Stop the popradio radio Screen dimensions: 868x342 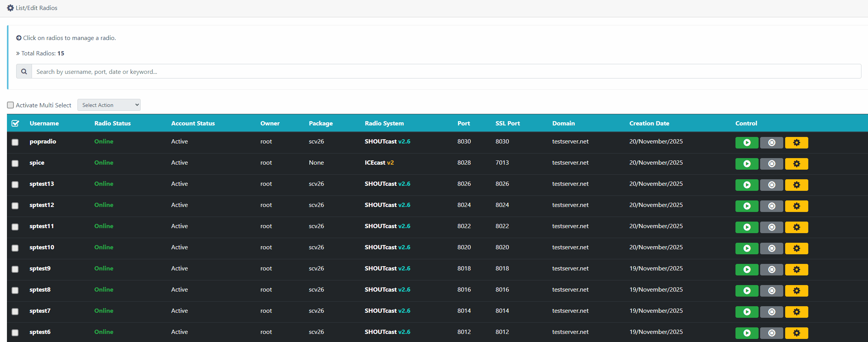point(772,143)
